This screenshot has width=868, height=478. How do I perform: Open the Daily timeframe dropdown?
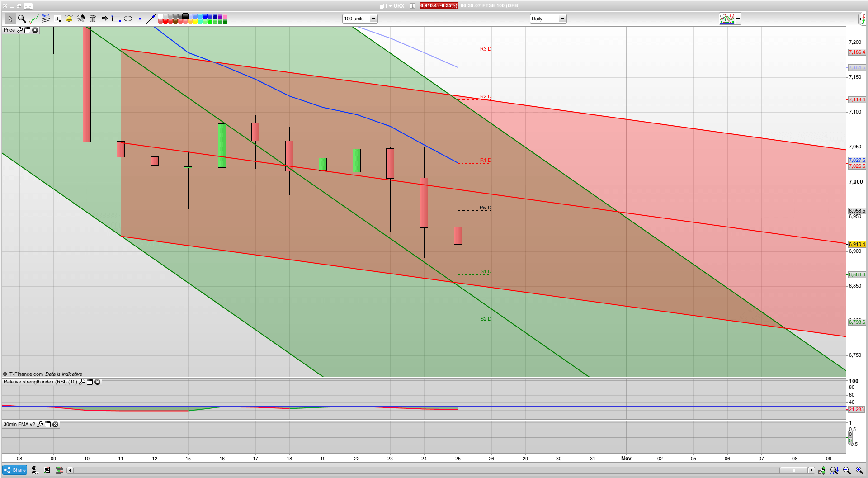[562, 19]
